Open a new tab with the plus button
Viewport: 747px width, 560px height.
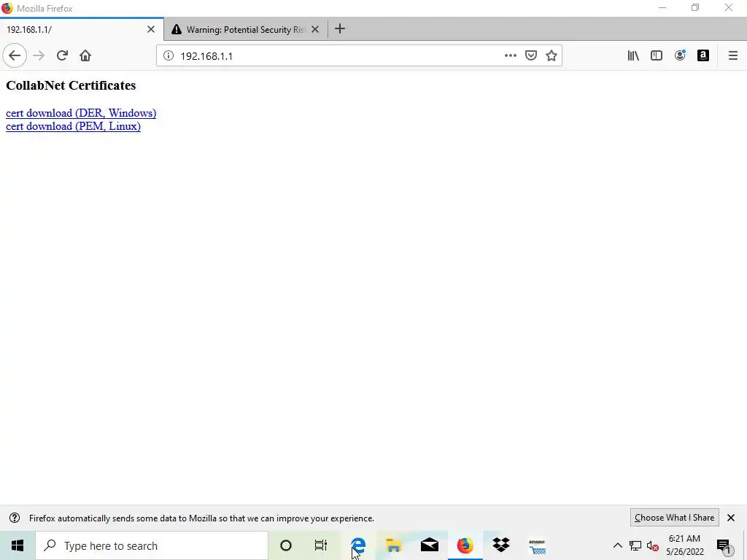tap(340, 29)
